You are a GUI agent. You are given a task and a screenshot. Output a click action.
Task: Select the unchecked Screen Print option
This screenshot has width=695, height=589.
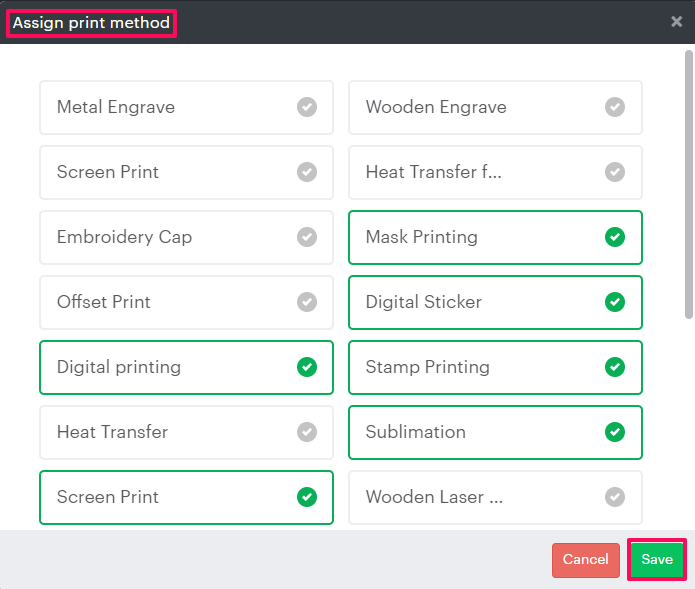coord(186,172)
